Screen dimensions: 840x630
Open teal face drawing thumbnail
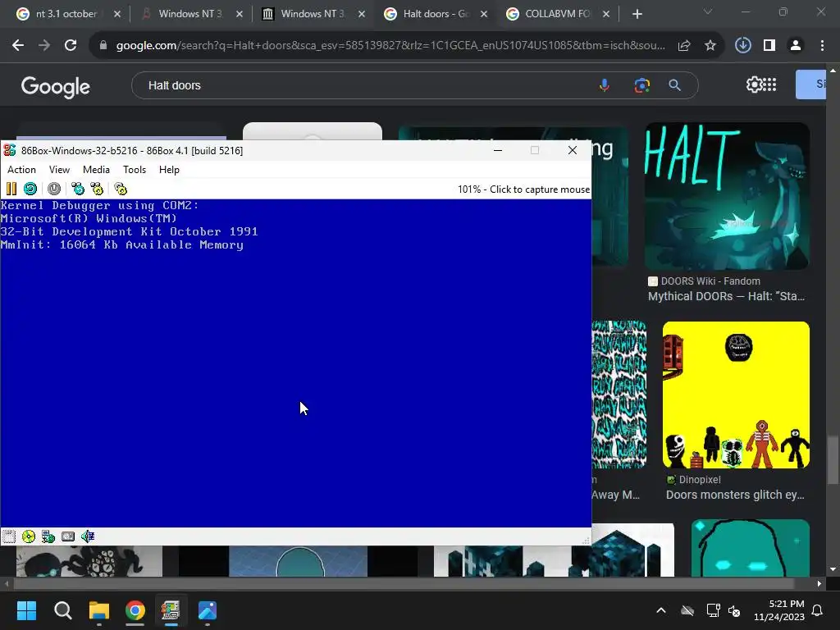point(751,548)
